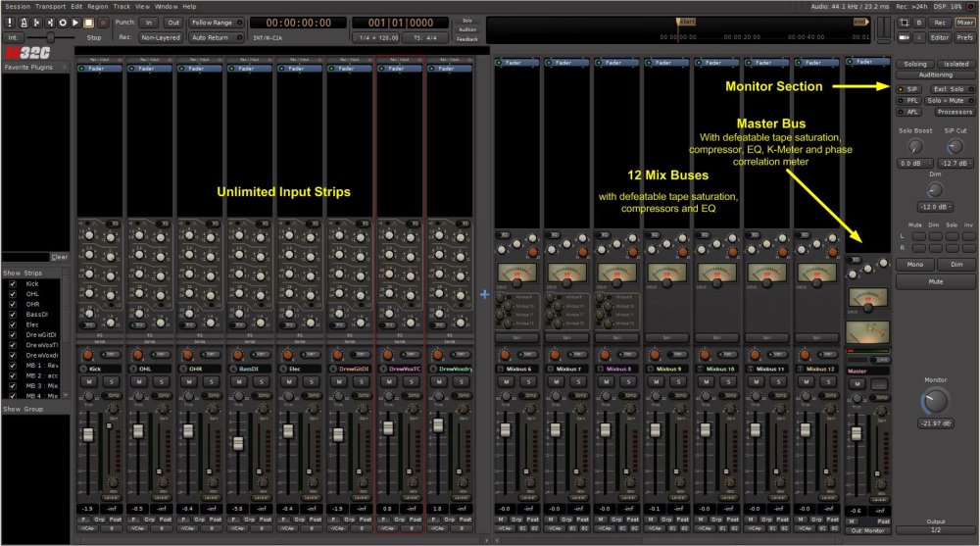Click the blue plus icon between strips
The height and width of the screenshot is (546, 980).
(484, 294)
